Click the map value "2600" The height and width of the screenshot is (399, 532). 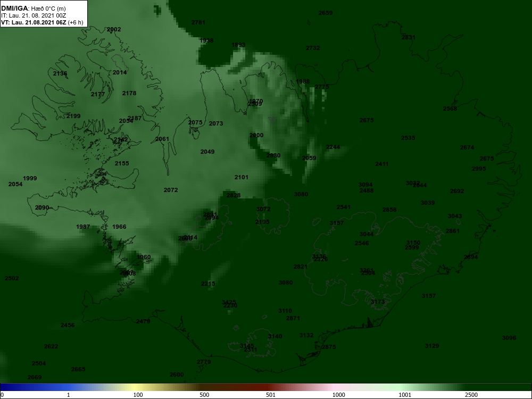pyautogui.click(x=177, y=375)
